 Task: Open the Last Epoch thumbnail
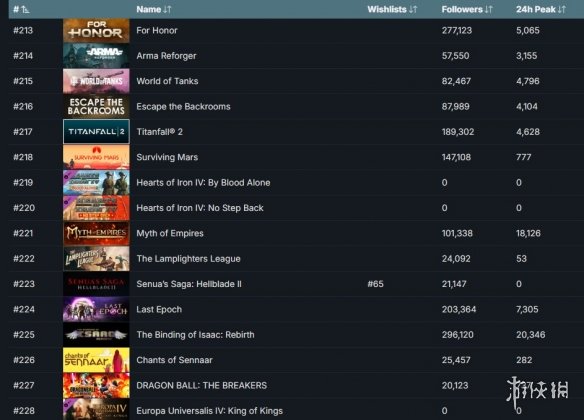pos(96,309)
